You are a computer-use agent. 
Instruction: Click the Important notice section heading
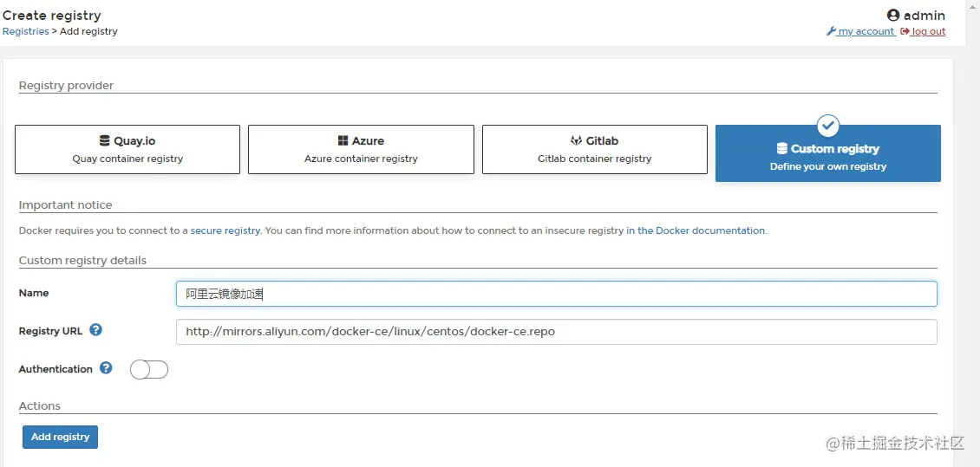66,204
